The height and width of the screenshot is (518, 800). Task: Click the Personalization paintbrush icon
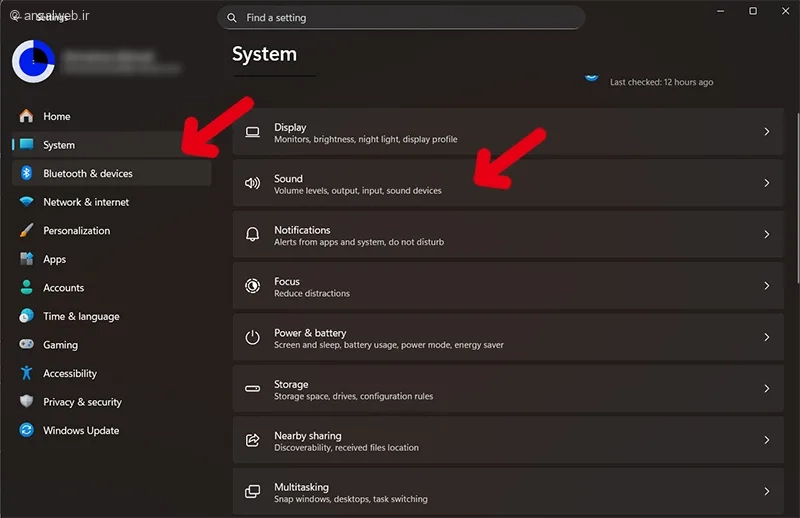(27, 230)
